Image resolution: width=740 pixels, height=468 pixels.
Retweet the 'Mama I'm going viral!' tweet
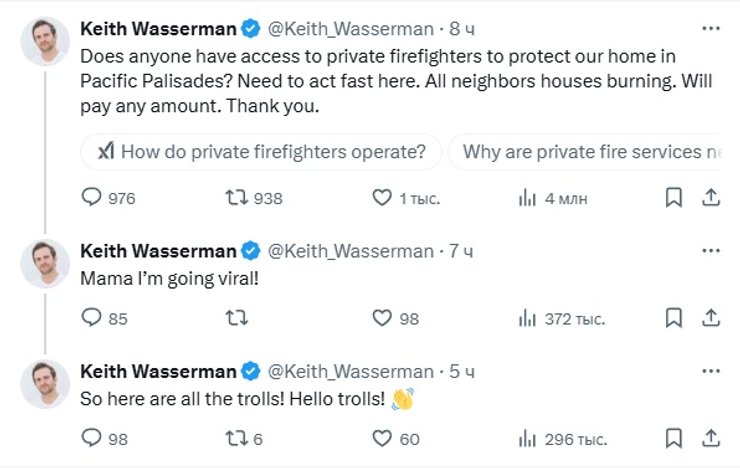pyautogui.click(x=237, y=318)
